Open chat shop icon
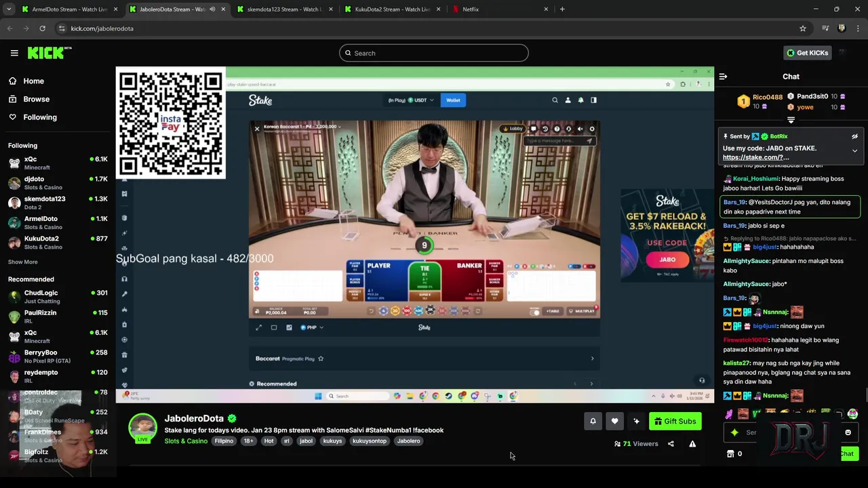Image resolution: width=868 pixels, height=488 pixels. click(x=730, y=453)
